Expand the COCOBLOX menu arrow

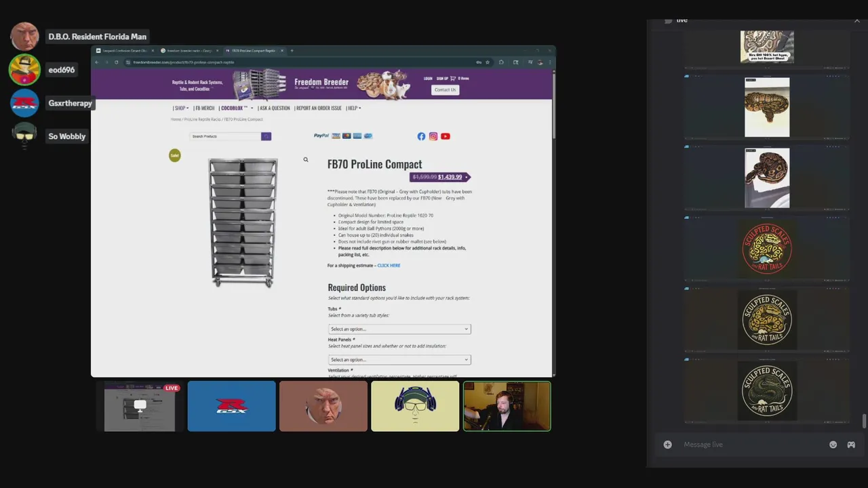[252, 108]
